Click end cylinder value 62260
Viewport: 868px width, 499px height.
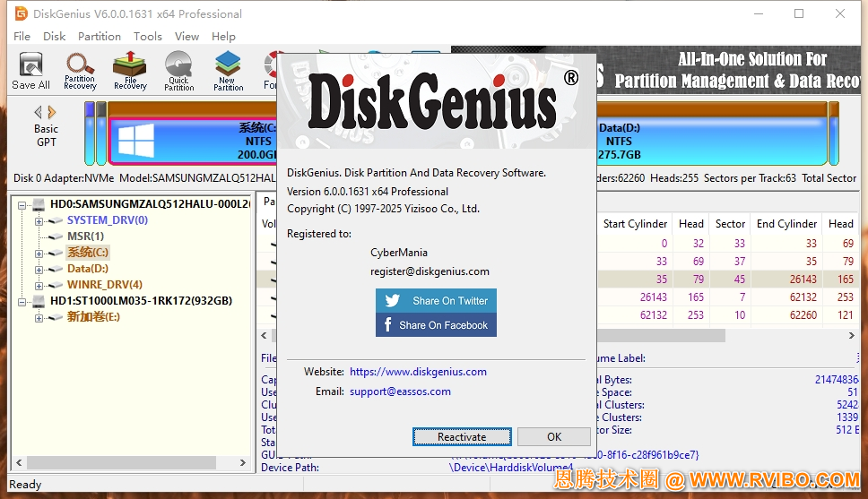(803, 314)
